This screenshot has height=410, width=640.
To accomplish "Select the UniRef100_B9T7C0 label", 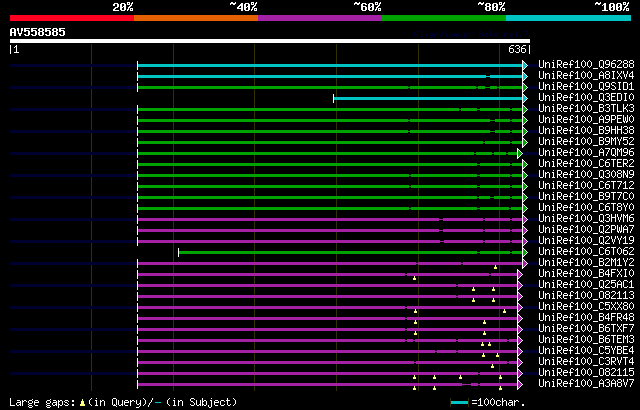I will click(586, 197).
